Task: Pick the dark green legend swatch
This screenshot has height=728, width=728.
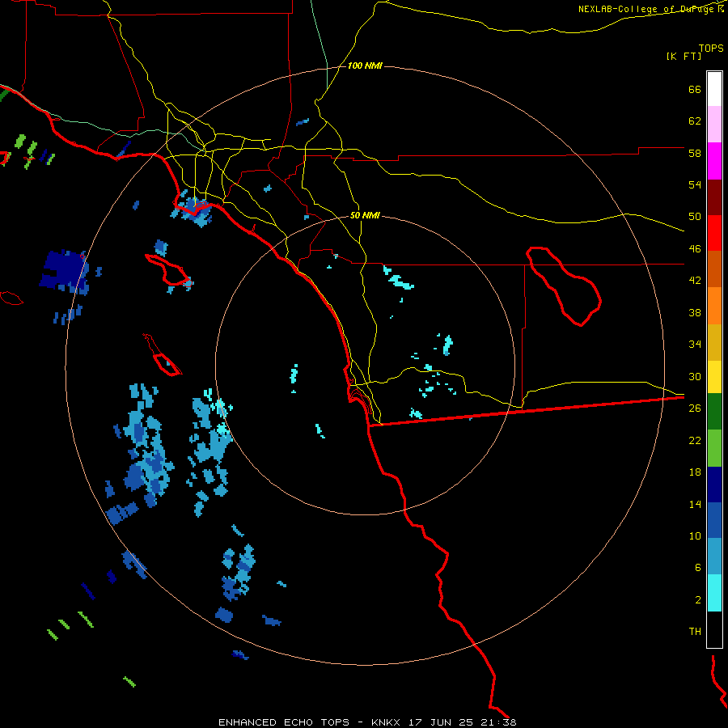Action: click(x=714, y=412)
